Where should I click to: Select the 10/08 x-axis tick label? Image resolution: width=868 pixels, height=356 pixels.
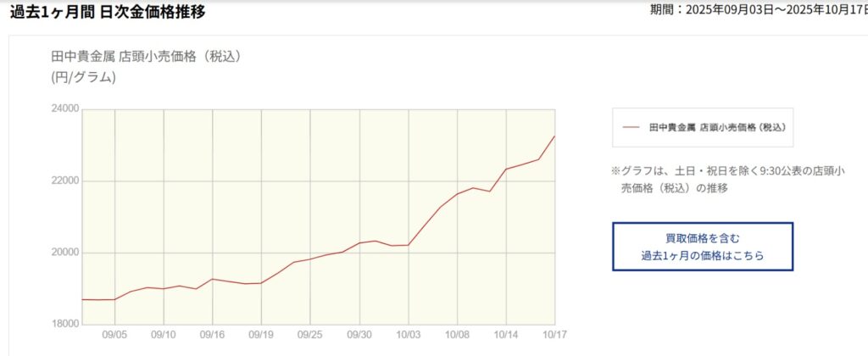(x=457, y=335)
